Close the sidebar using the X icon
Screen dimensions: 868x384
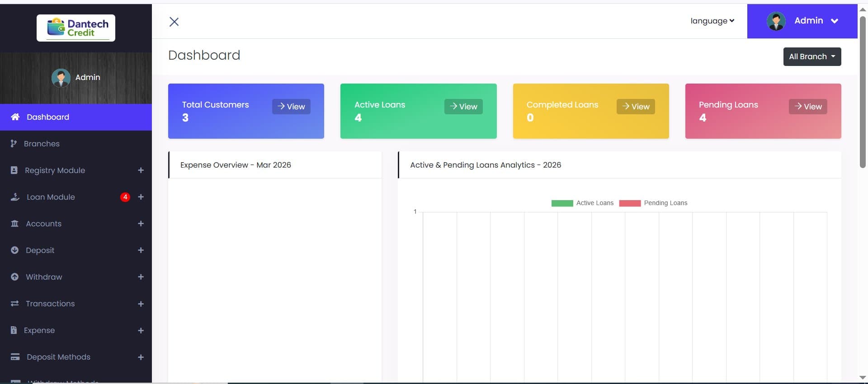click(174, 22)
